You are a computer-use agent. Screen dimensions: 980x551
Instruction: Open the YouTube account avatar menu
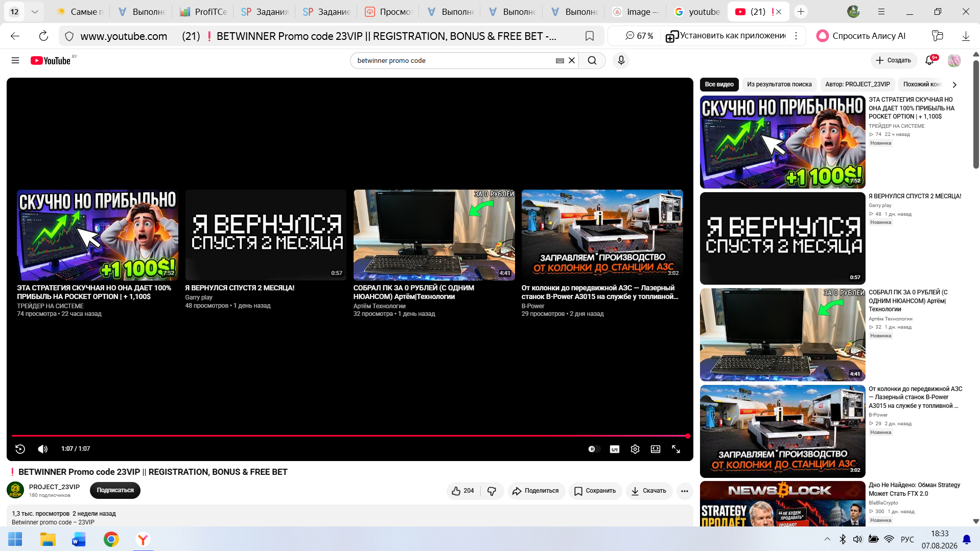point(954,60)
